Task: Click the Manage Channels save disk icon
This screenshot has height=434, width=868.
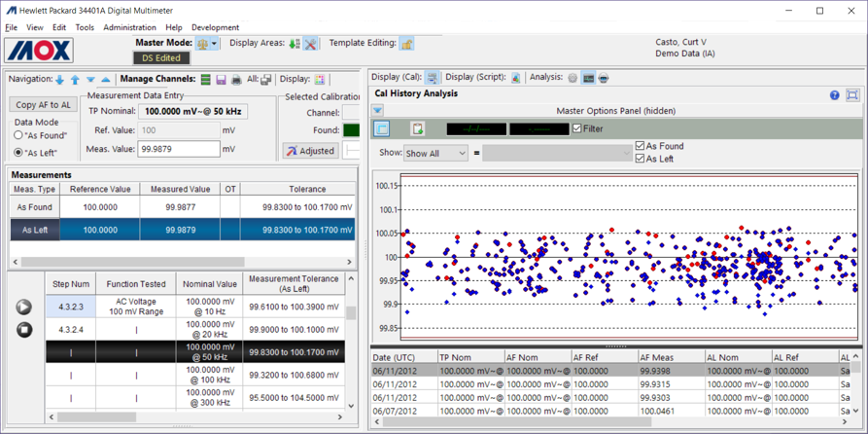Action: tap(221, 80)
